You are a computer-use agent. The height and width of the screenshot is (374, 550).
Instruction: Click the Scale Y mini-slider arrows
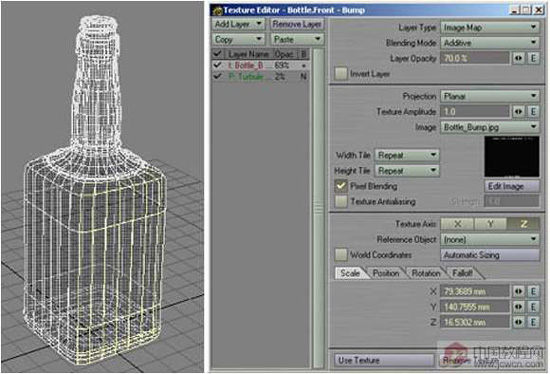pyautogui.click(x=519, y=307)
